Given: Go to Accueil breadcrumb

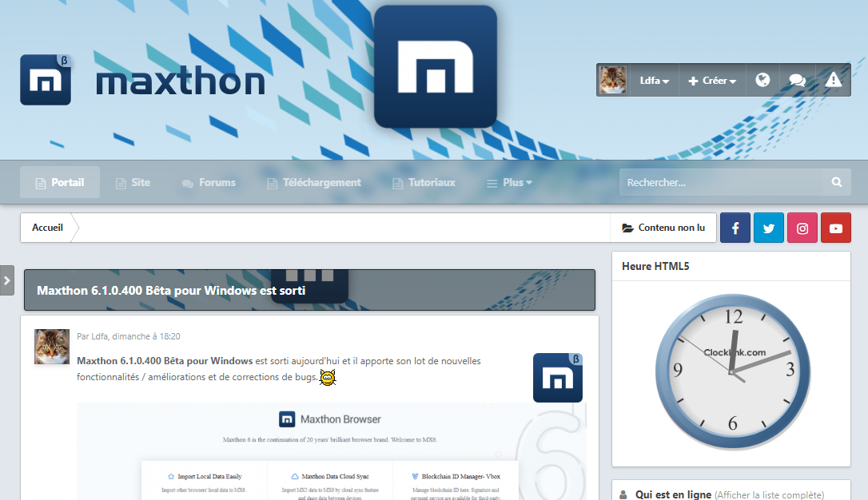Looking at the screenshot, I should 48,228.
